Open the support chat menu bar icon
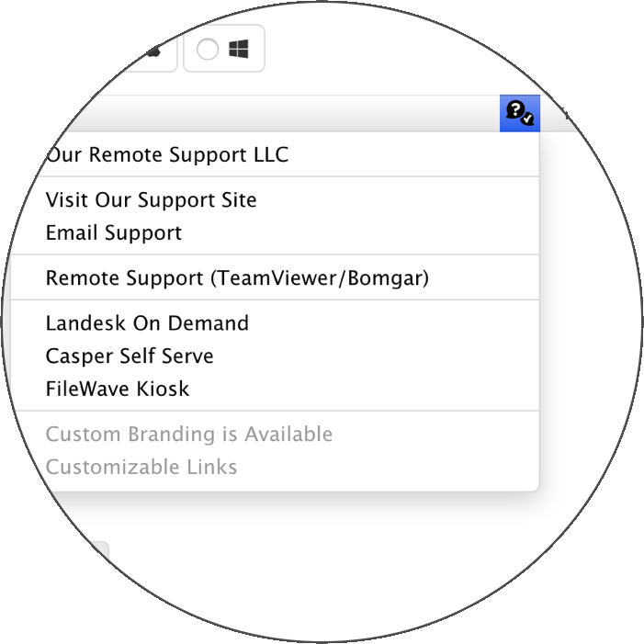Viewport: 644px width, 644px height. click(520, 113)
